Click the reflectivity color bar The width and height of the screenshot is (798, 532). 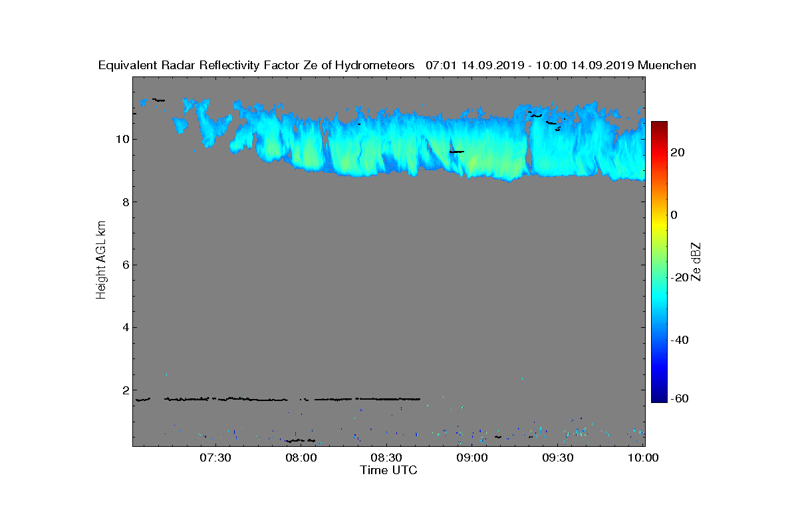pos(659,262)
